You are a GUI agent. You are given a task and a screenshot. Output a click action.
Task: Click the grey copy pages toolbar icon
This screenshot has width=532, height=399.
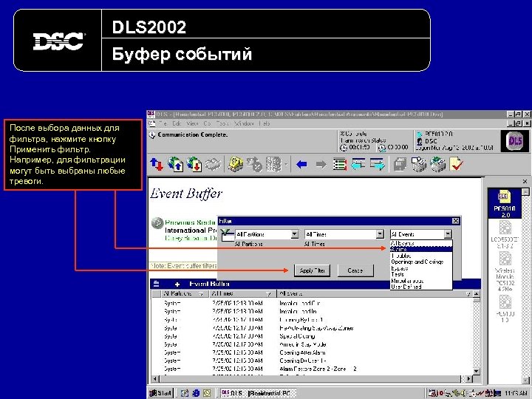pyautogui.click(x=400, y=165)
